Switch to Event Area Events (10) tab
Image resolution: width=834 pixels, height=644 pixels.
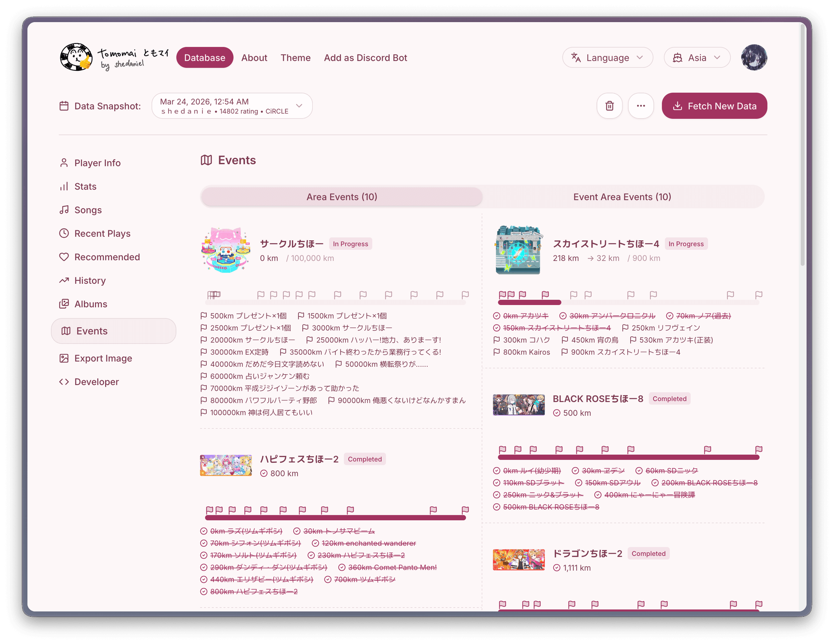tap(622, 197)
